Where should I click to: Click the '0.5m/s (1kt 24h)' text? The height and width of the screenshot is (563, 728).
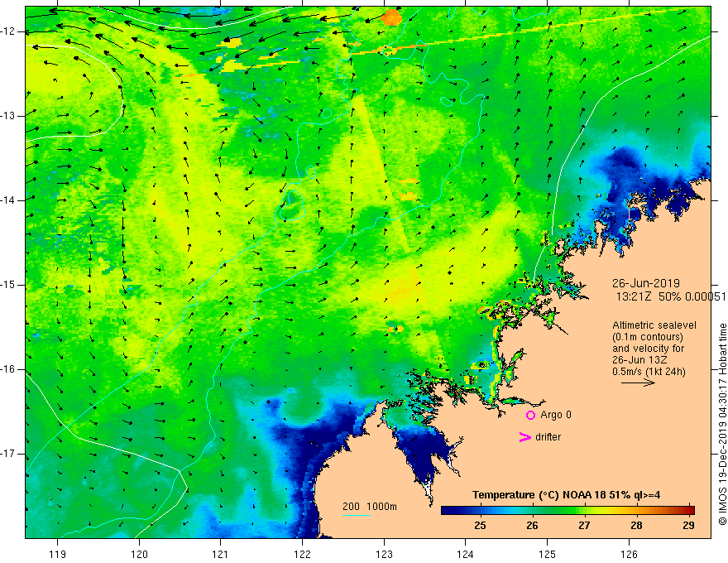point(649,372)
